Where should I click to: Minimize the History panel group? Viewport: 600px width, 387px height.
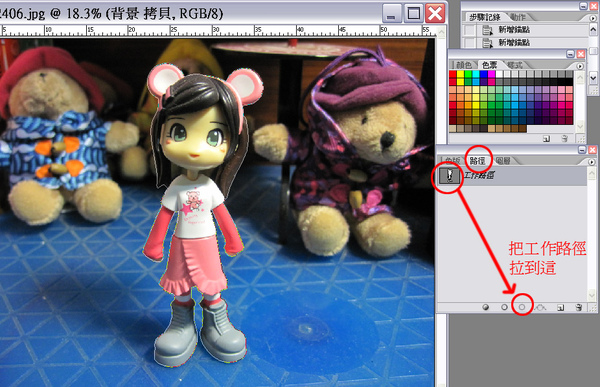pos(583,6)
